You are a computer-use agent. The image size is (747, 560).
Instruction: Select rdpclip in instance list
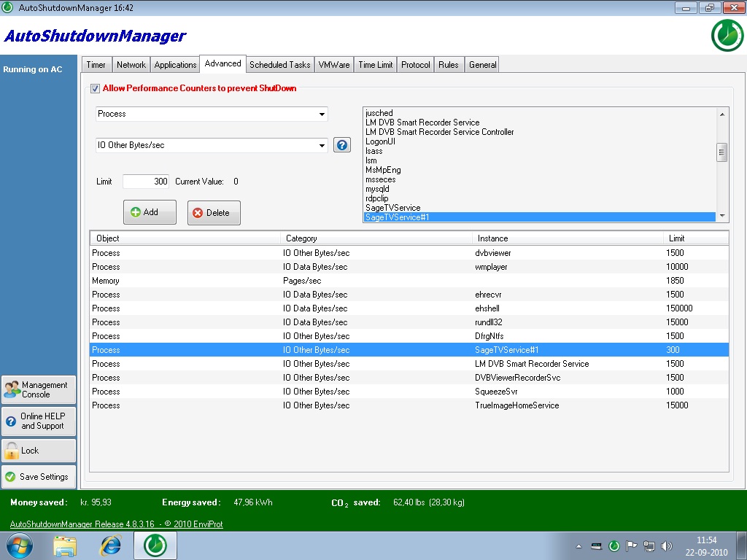(x=539, y=198)
